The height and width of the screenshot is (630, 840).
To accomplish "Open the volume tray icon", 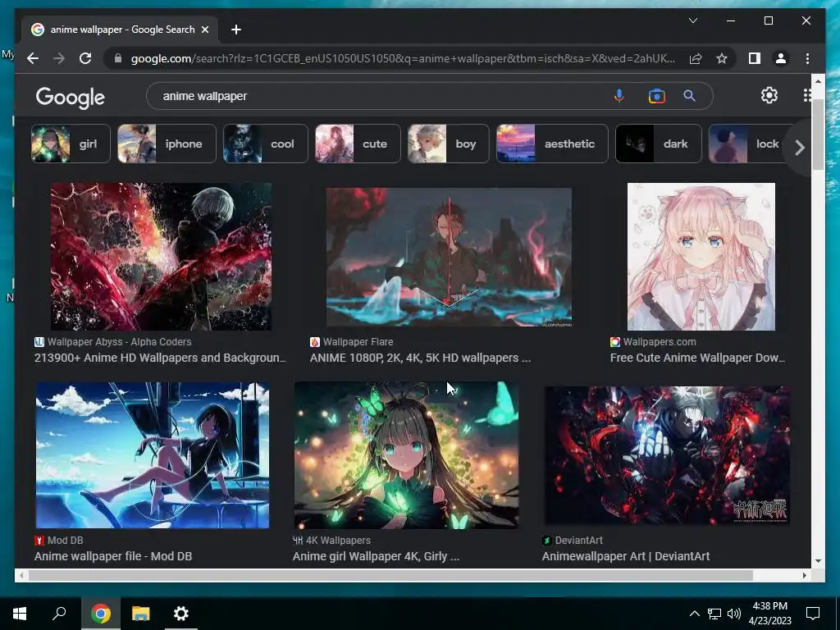I will point(733,614).
